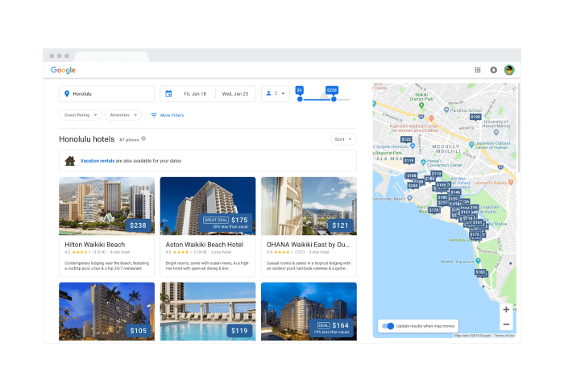Screen dimensions: 564x392
Task: Open the Amenities dropdown
Action: pyautogui.click(x=123, y=115)
